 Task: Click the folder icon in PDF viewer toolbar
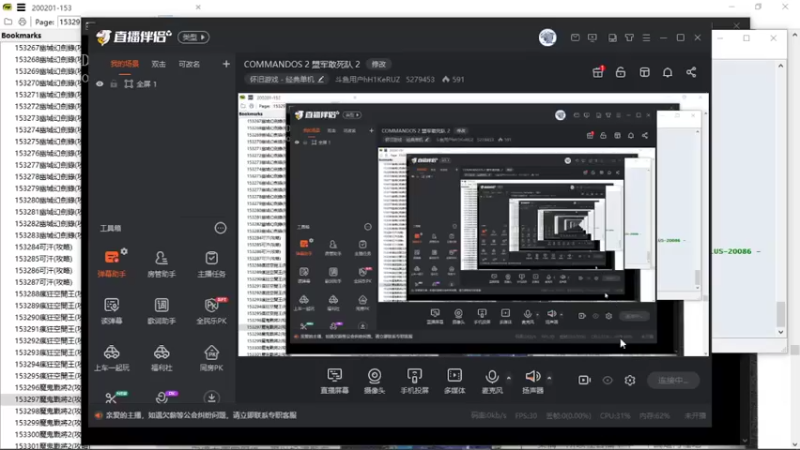point(8,21)
